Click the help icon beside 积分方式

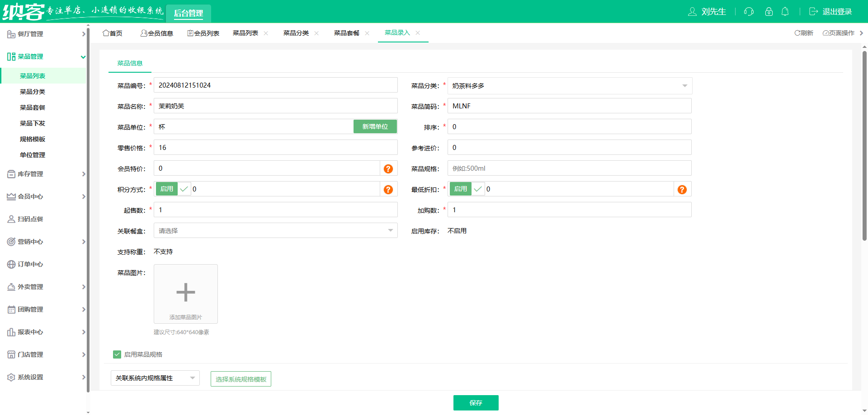388,190
